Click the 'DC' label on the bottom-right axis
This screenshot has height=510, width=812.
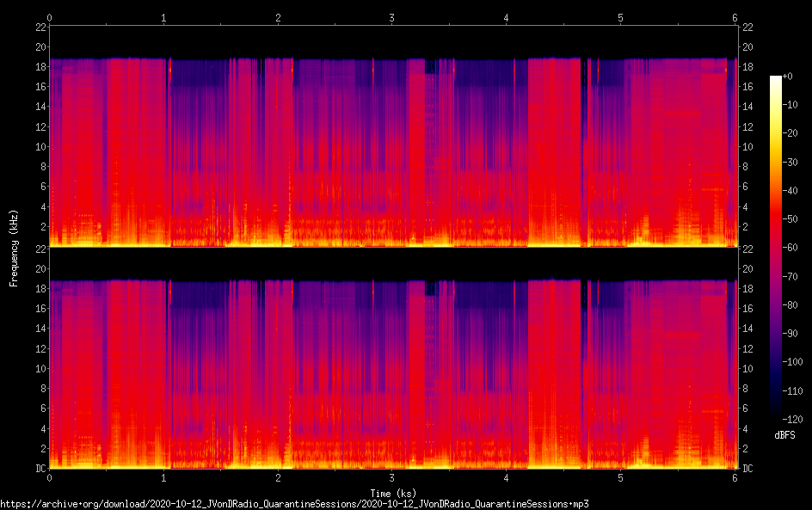pos(747,468)
